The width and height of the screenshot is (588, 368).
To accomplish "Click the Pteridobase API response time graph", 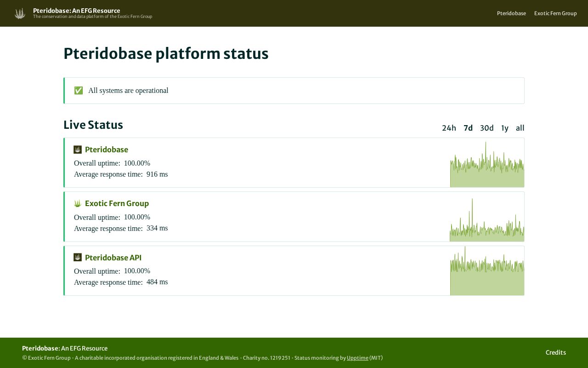I will 487,270.
